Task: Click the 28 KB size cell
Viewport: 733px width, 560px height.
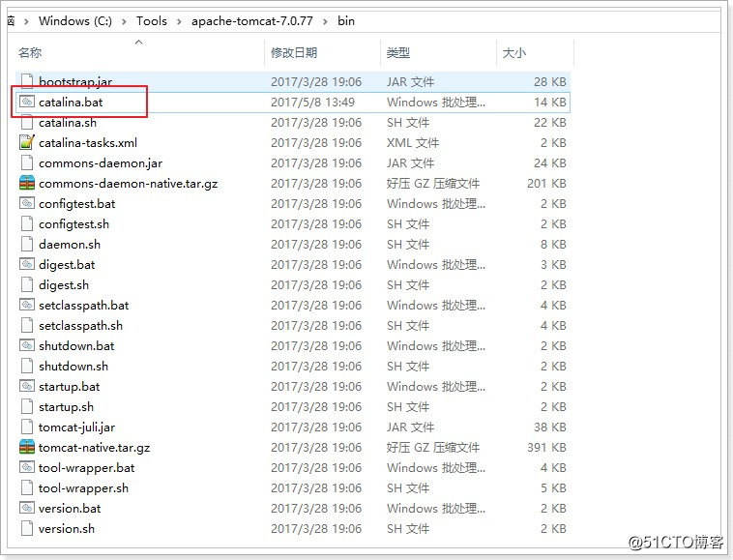Action: [549, 82]
